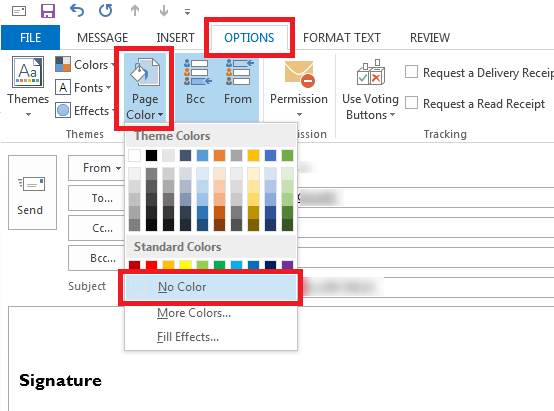Click the To... address button
This screenshot has height=411, width=554.
[96, 198]
